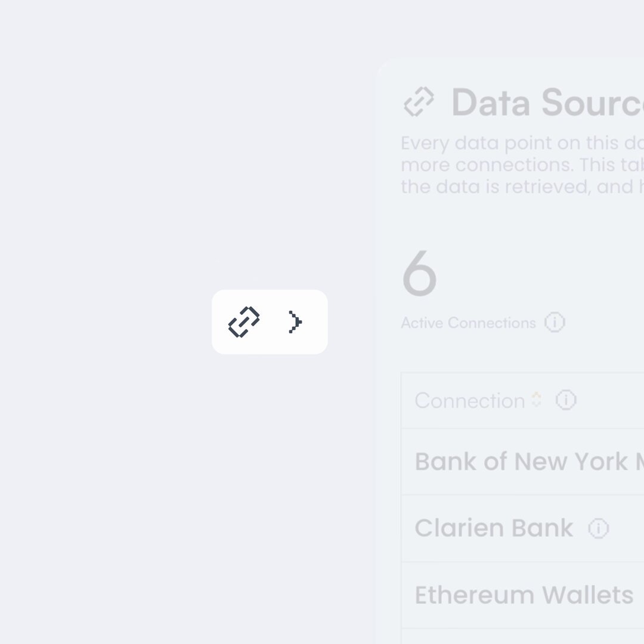
Task: Click the Data Sources description paragraph
Action: click(x=522, y=165)
